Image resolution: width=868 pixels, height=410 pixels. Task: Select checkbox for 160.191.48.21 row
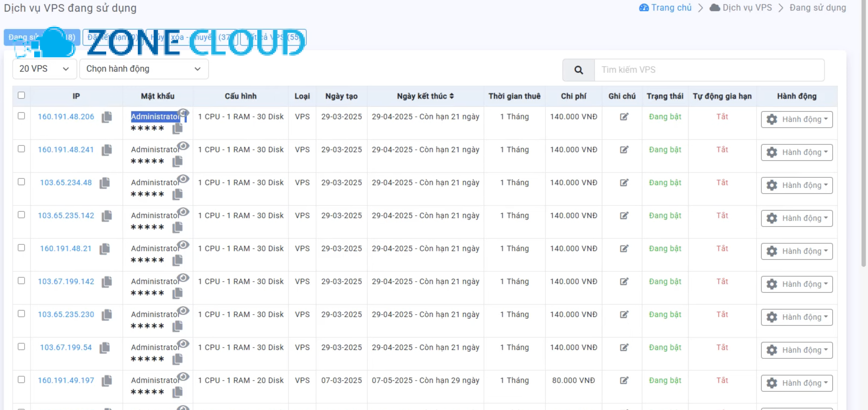pos(21,248)
